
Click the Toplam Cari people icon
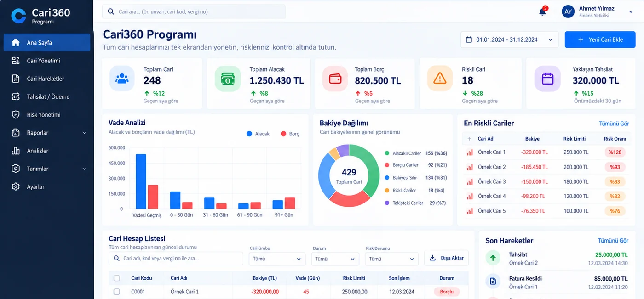122,79
